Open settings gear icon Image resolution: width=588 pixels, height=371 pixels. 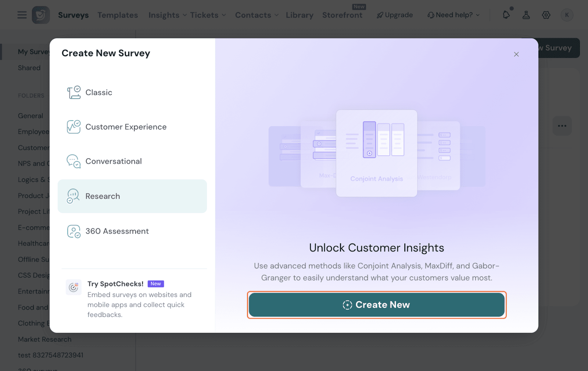click(546, 15)
